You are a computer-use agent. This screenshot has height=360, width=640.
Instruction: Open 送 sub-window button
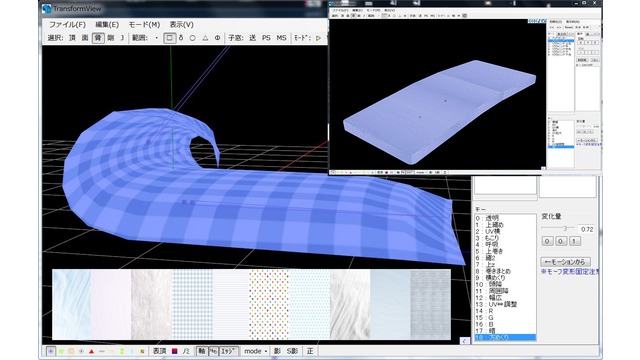click(253, 38)
